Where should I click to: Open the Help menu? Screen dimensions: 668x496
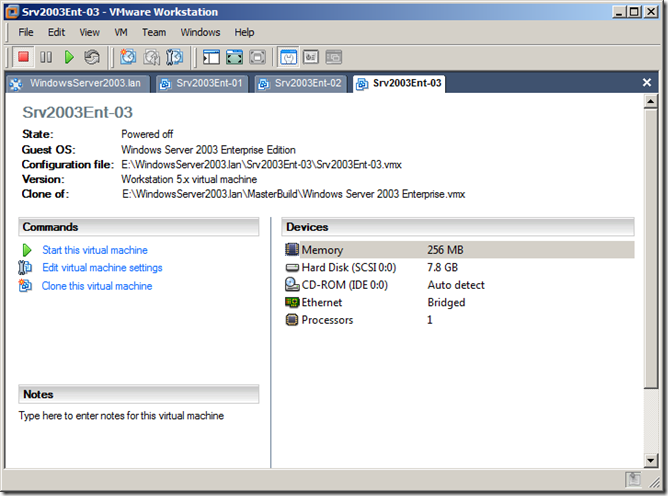pos(244,32)
